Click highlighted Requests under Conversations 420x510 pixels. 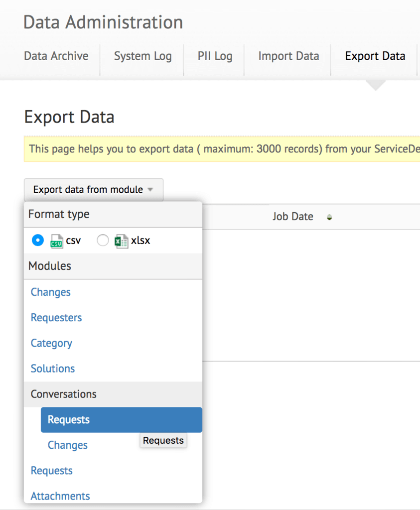(69, 420)
